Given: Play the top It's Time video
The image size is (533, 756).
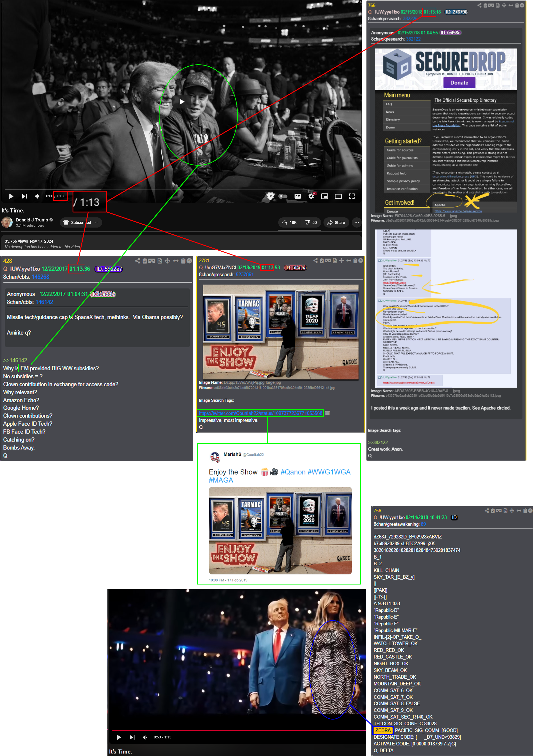Looking at the screenshot, I should point(11,196).
